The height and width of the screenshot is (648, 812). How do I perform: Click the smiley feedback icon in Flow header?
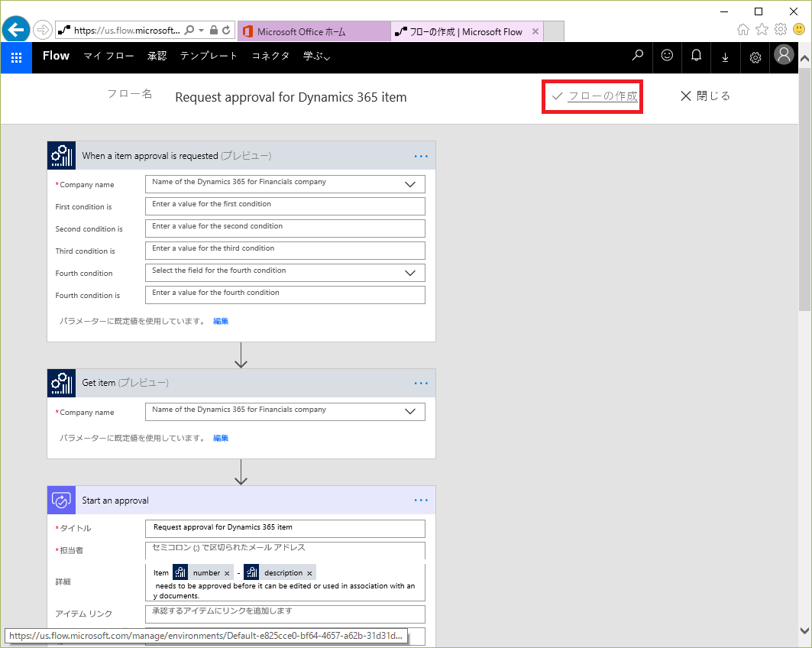tap(667, 56)
